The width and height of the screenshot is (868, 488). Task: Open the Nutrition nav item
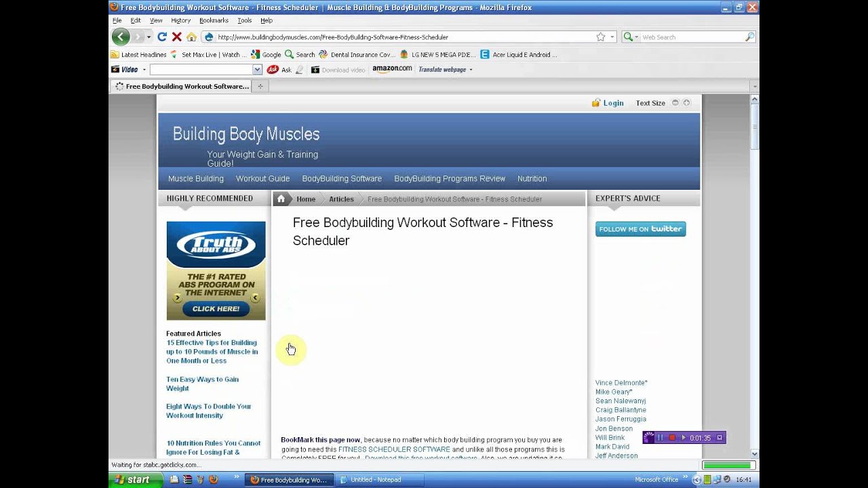532,178
